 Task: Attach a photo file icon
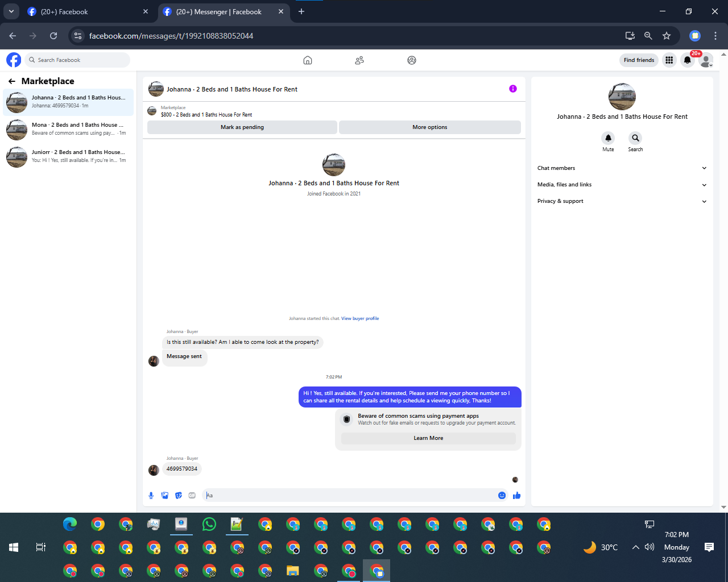(165, 496)
